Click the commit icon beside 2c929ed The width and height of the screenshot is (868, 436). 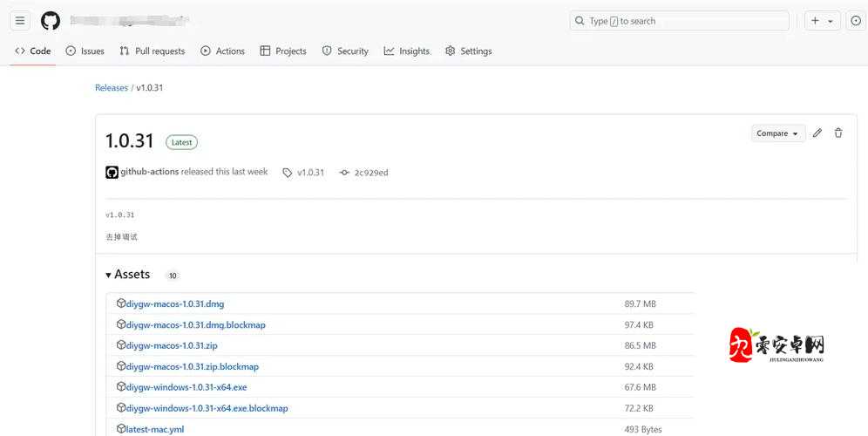tap(344, 173)
